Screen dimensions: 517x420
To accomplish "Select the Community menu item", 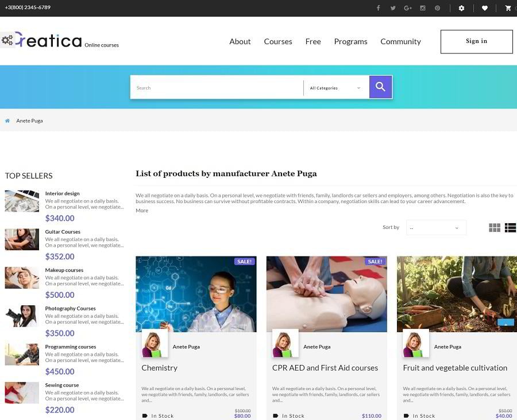I will [400, 41].
